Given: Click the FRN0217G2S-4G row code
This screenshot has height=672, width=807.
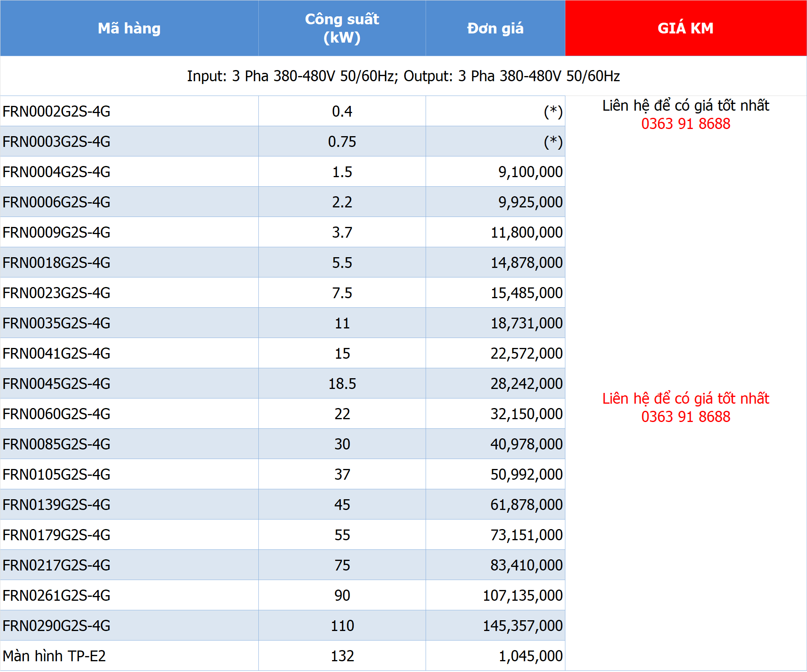Looking at the screenshot, I should (x=57, y=565).
